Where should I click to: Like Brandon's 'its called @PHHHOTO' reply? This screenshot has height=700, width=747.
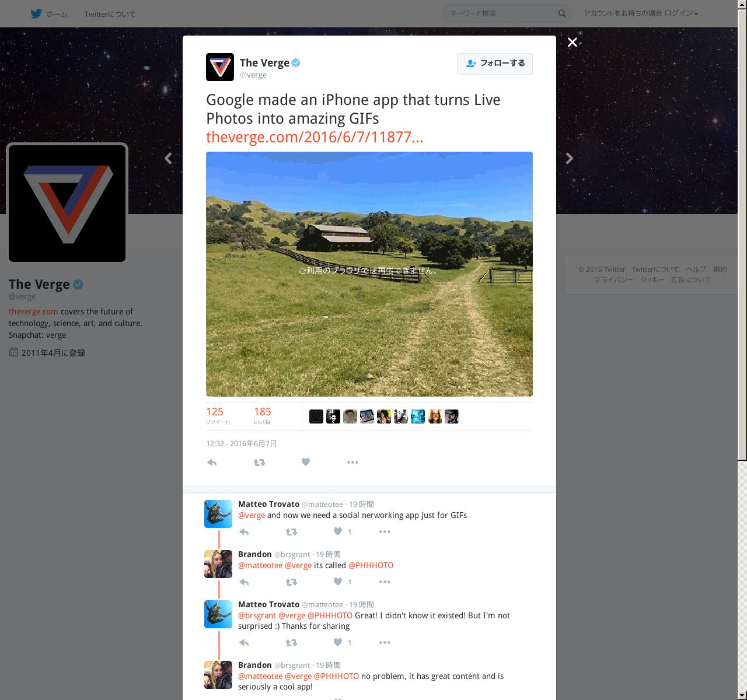337,582
